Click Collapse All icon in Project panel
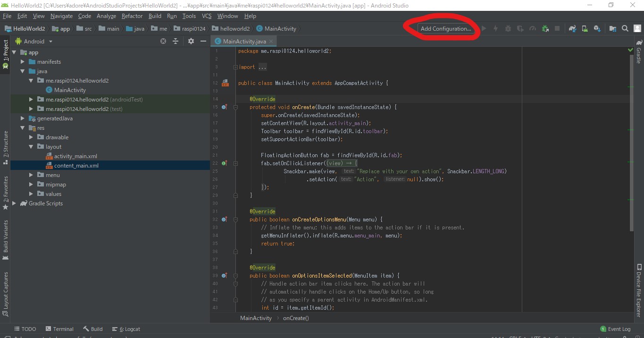644x338 pixels. (x=176, y=41)
